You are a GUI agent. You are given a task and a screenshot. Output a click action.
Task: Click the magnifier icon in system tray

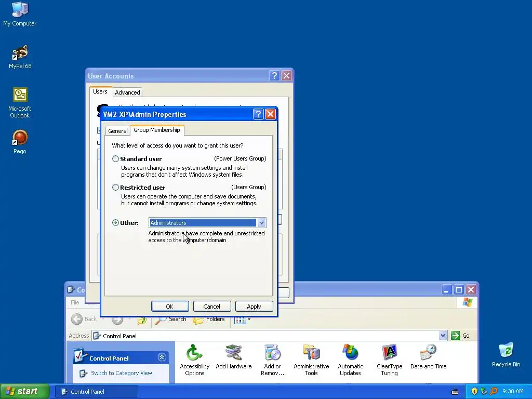point(494,391)
